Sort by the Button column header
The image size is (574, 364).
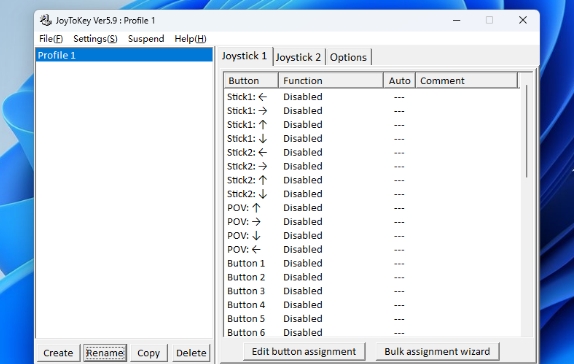pos(251,81)
